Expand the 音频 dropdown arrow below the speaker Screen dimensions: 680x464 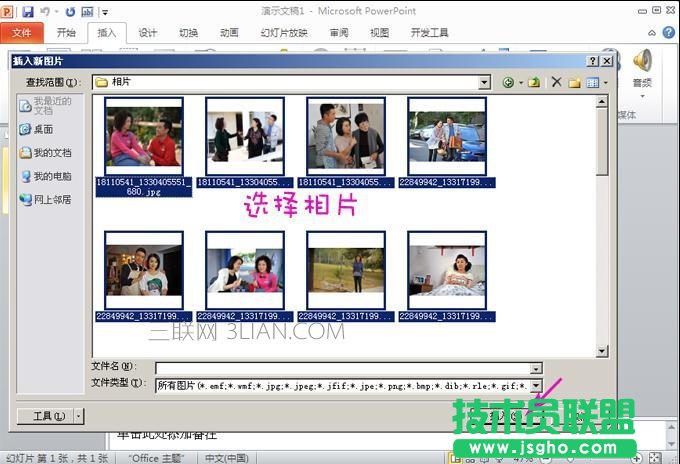pos(643,96)
